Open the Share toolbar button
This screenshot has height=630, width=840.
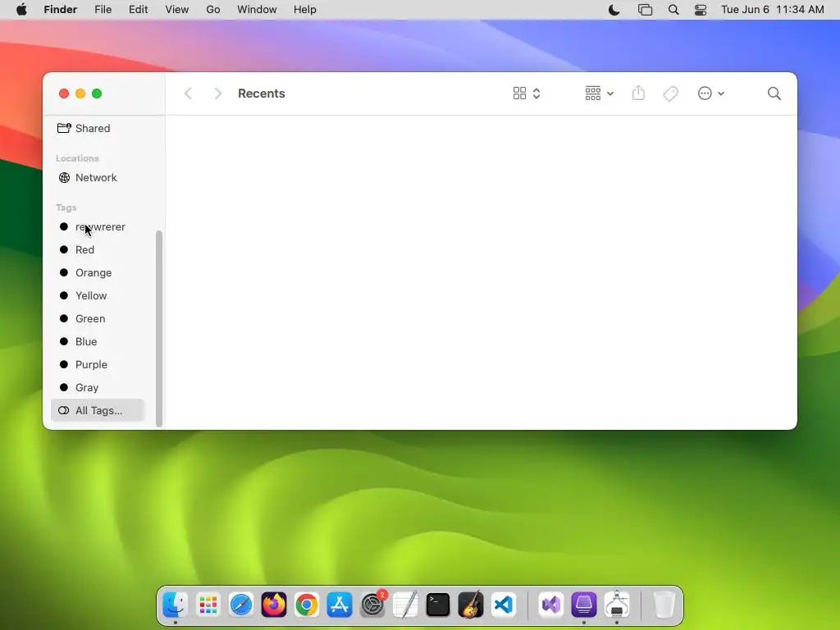(x=638, y=94)
